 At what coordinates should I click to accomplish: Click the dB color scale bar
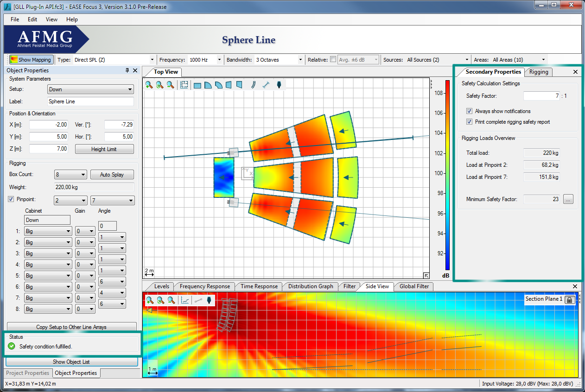pyautogui.click(x=447, y=175)
